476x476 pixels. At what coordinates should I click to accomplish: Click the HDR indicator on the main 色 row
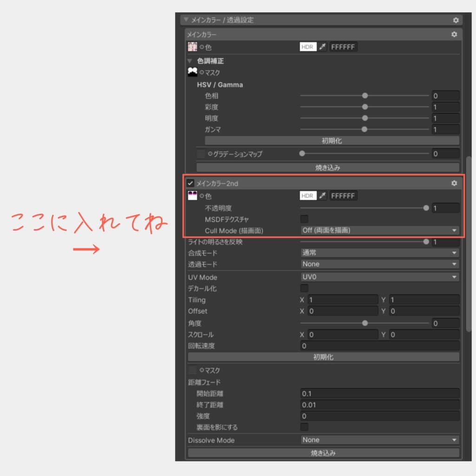point(308,46)
